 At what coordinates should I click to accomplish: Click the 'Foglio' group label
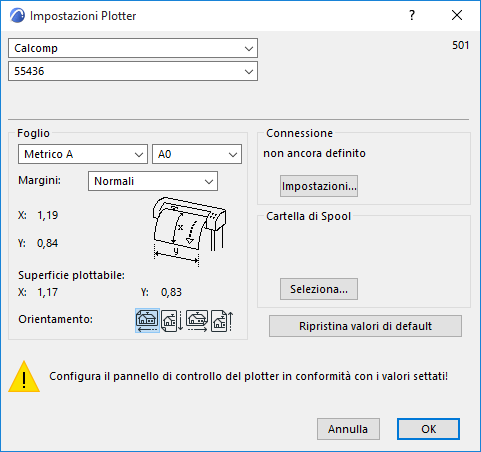point(33,133)
